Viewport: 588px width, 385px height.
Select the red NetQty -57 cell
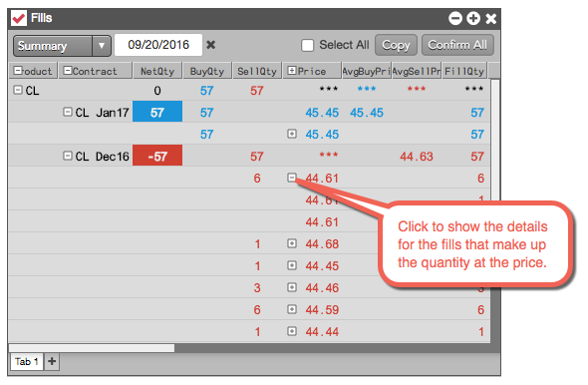pos(157,156)
